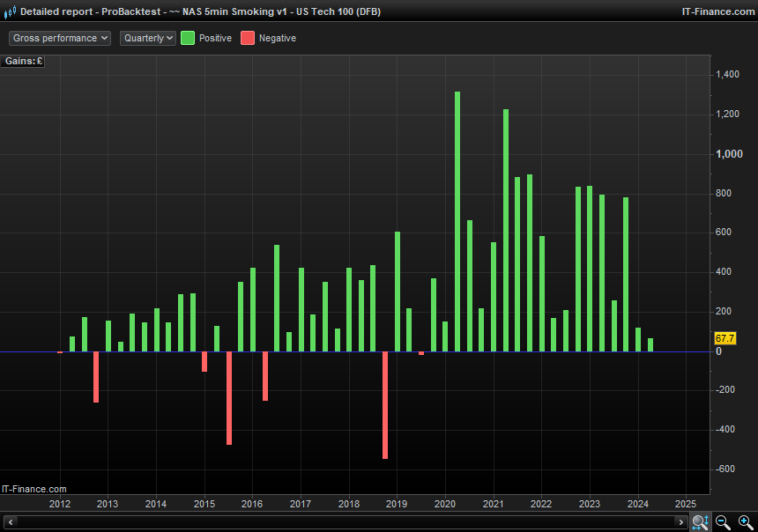Screen dimensions: 758x532
Task: Click the green Positive color swatch
Action: point(188,38)
